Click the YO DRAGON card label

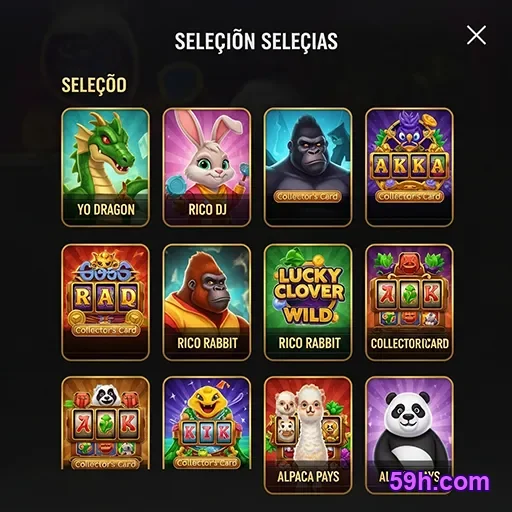(106, 210)
